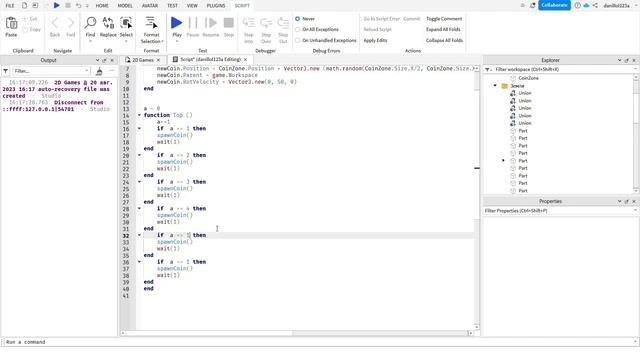The height and width of the screenshot is (360, 640).
Task: Navigate forward with the Fwd arrow icon
Action: 71,23
